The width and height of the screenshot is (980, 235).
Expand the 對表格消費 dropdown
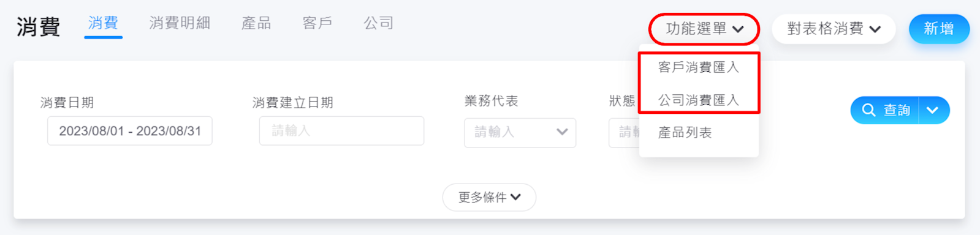pyautogui.click(x=834, y=29)
